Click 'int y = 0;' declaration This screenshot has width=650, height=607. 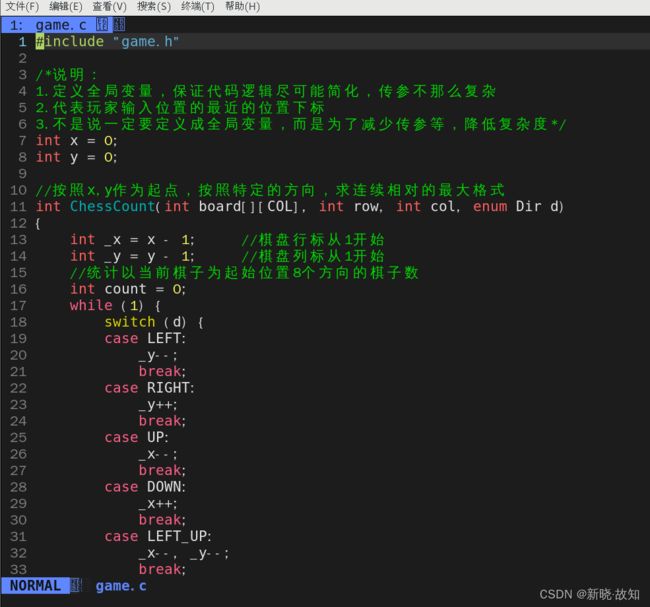click(76, 157)
